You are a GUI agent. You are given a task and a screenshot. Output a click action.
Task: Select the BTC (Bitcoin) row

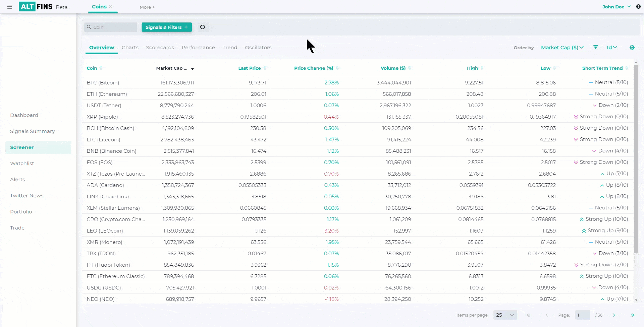pos(358,83)
